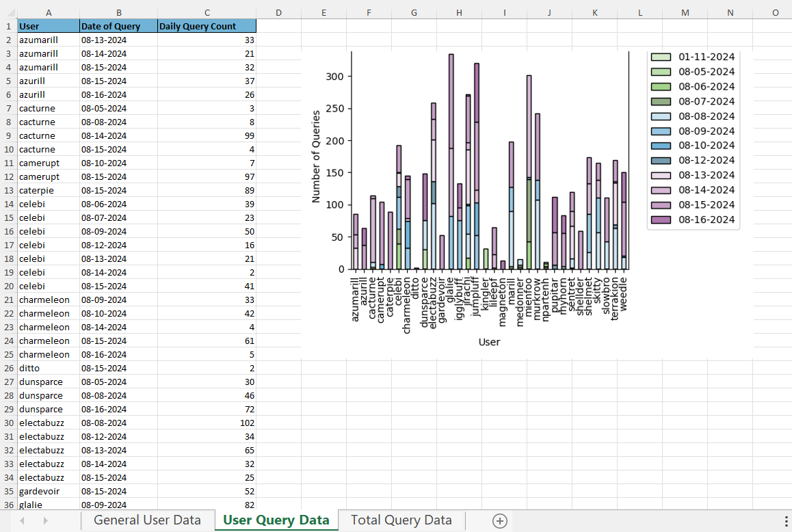The width and height of the screenshot is (792, 532).
Task: Click the 08-10-2024 legend swatch
Action: [661, 146]
